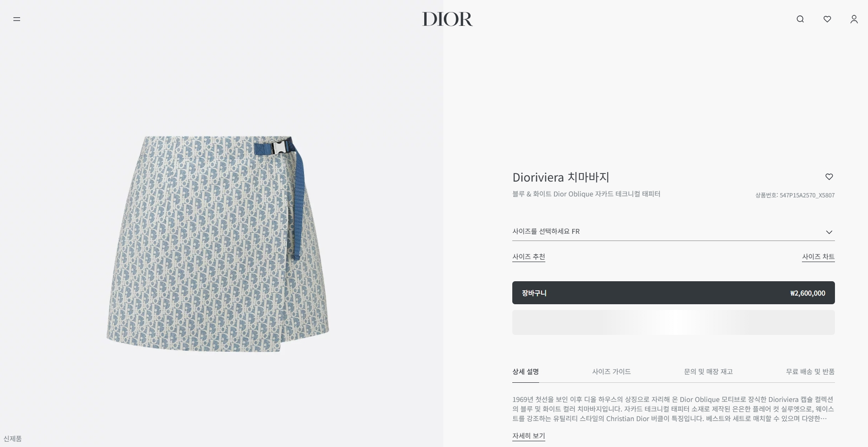Switch to the 문의 및 매장 재고 tab
Image resolution: width=868 pixels, height=447 pixels.
708,372
